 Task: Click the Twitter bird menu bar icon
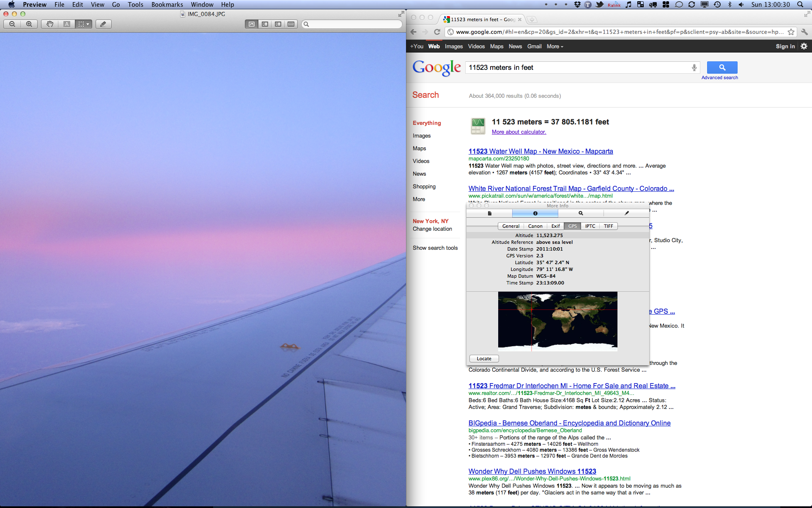tap(600, 4)
